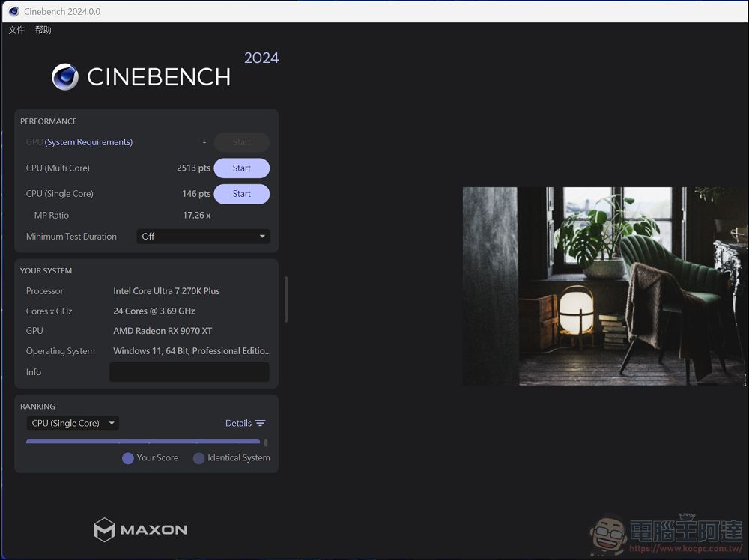The width and height of the screenshot is (749, 560).
Task: Click the purple ranking score bar
Action: pyautogui.click(x=142, y=441)
